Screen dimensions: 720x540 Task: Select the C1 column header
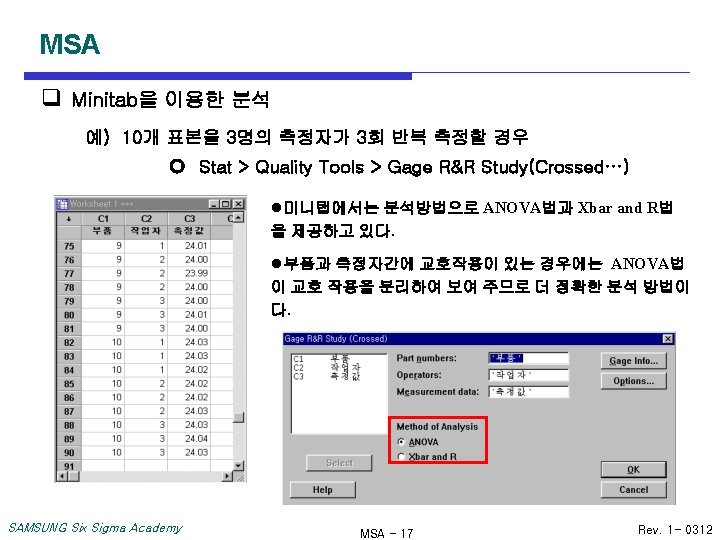tap(103, 219)
